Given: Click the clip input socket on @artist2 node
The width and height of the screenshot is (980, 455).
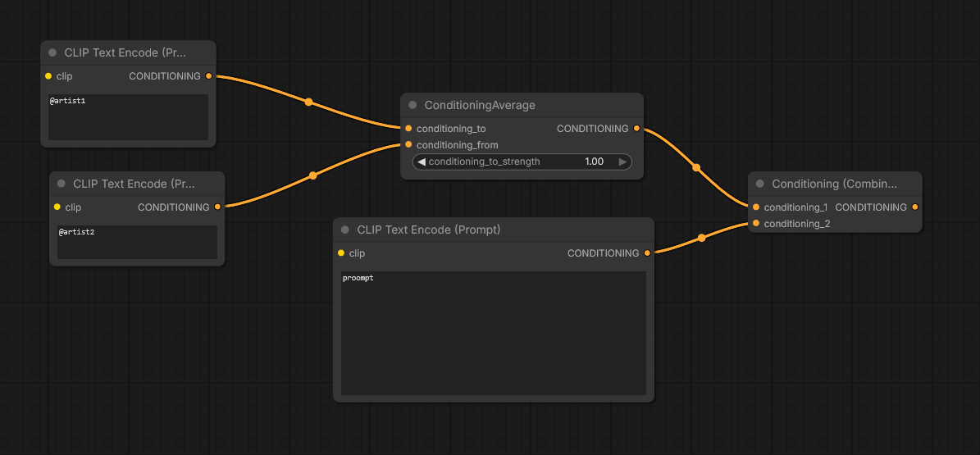Looking at the screenshot, I should pyautogui.click(x=57, y=207).
